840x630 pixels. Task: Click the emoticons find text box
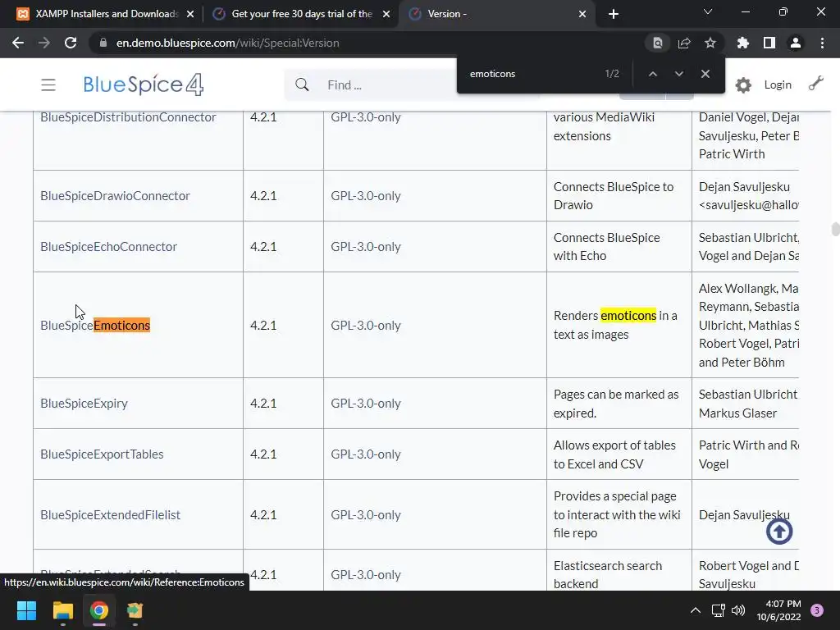[x=531, y=74]
